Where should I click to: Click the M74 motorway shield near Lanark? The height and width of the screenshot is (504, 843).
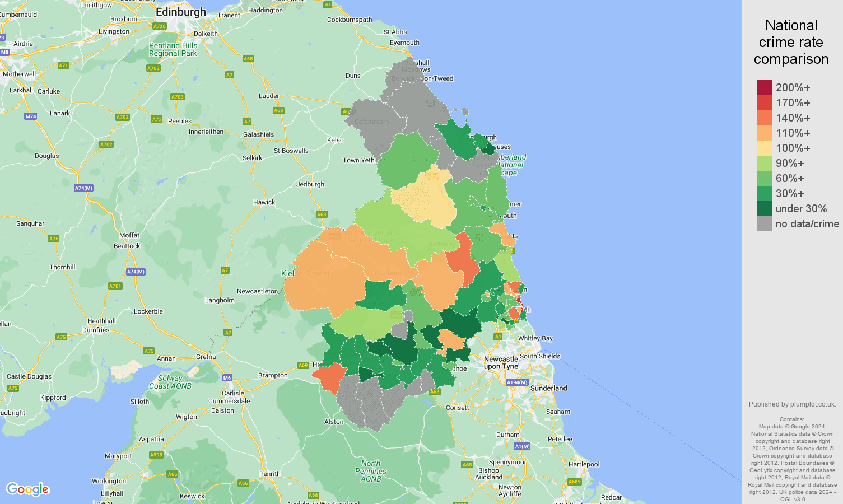(31, 116)
